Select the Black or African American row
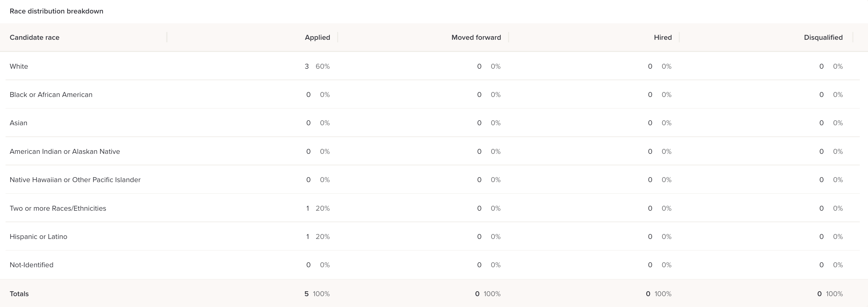 (51, 95)
